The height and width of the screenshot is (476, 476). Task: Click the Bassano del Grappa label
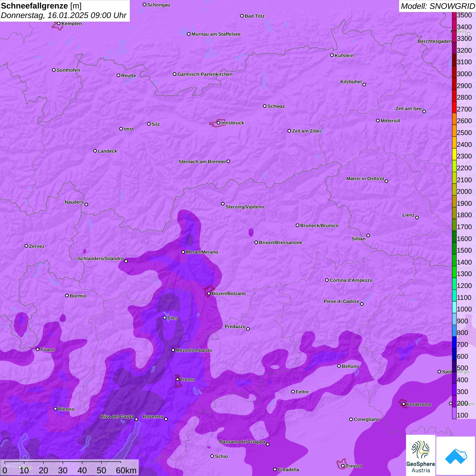pyautogui.click(x=242, y=442)
